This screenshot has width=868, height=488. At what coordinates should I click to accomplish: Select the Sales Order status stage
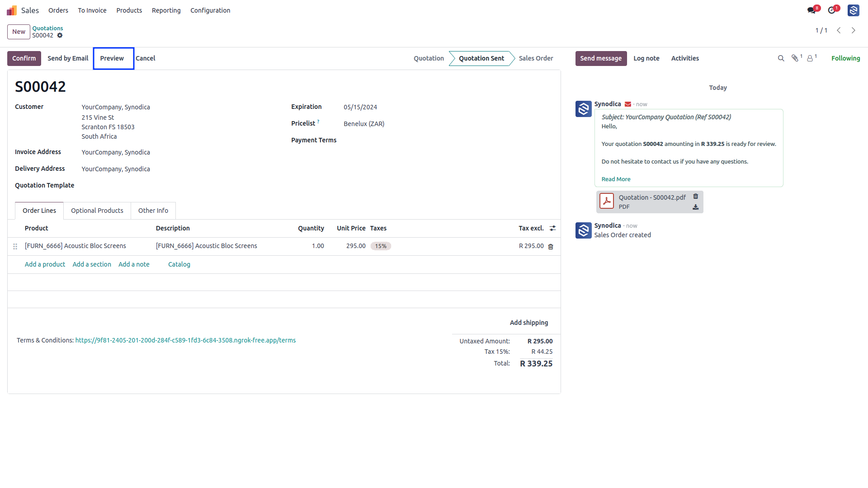(536, 58)
